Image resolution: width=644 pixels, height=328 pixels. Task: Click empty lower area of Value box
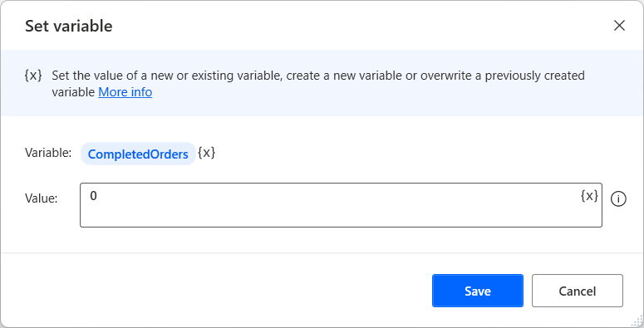pyautogui.click(x=341, y=217)
